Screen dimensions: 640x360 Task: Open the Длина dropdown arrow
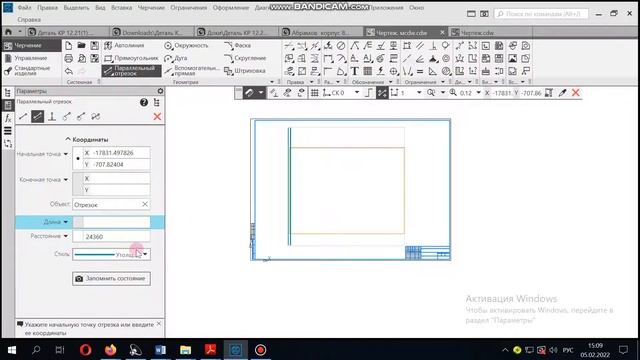(x=66, y=222)
